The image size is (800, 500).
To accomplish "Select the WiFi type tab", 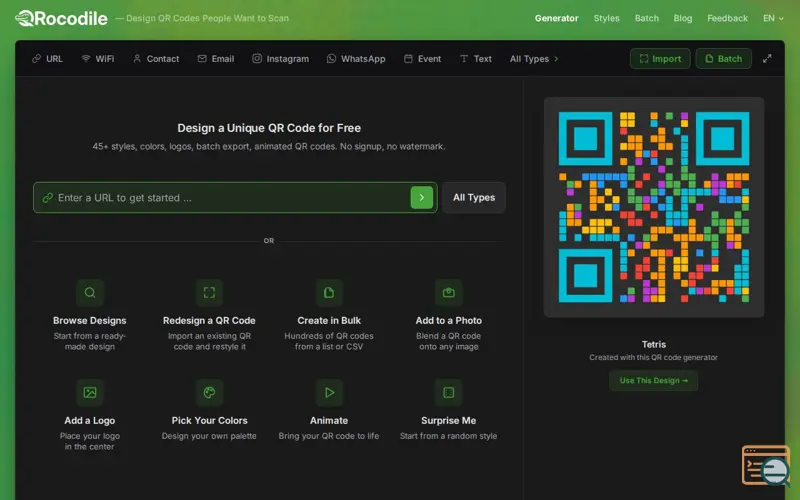I will click(x=97, y=59).
